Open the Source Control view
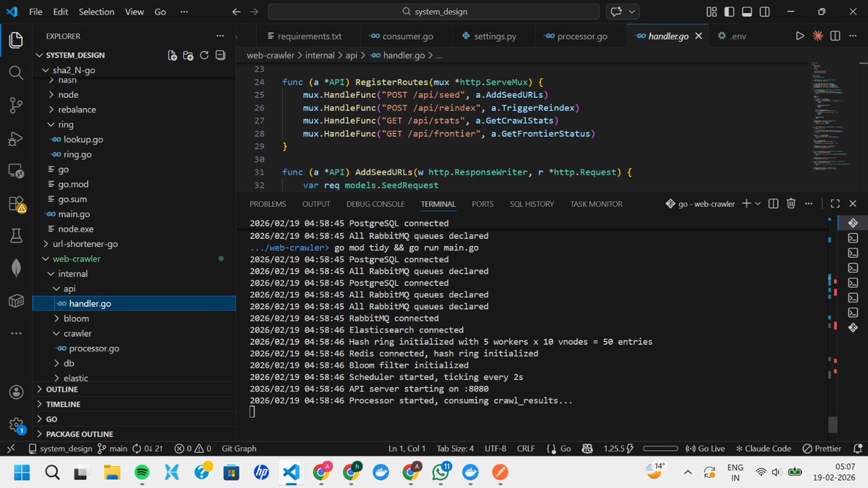Viewport: 868px width, 488px height. click(x=16, y=106)
